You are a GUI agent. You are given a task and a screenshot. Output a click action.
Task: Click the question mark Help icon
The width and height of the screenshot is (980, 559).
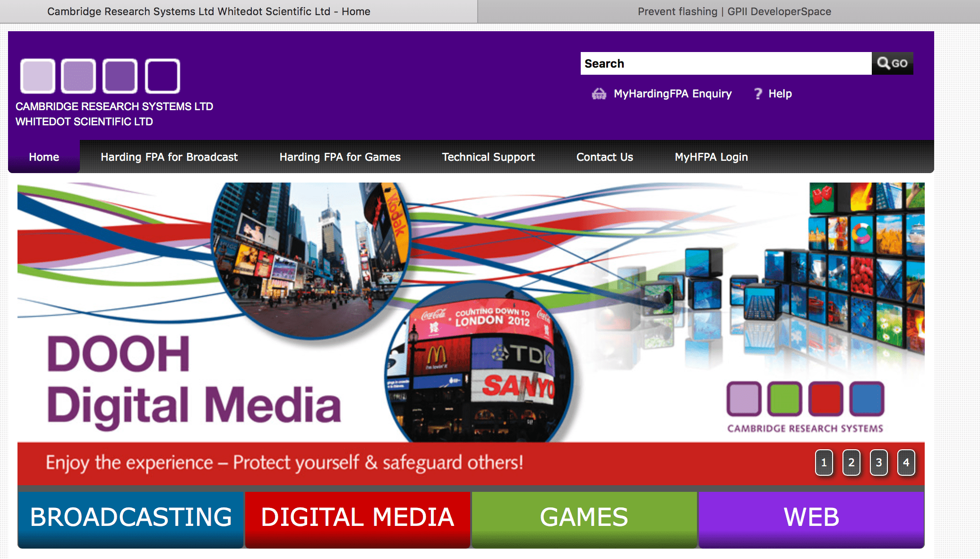pyautogui.click(x=758, y=94)
